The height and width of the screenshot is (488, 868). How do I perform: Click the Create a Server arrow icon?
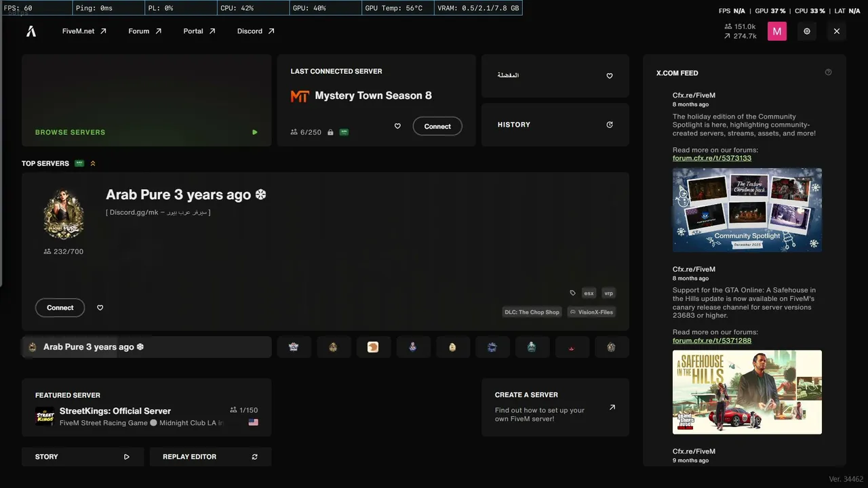(x=612, y=407)
